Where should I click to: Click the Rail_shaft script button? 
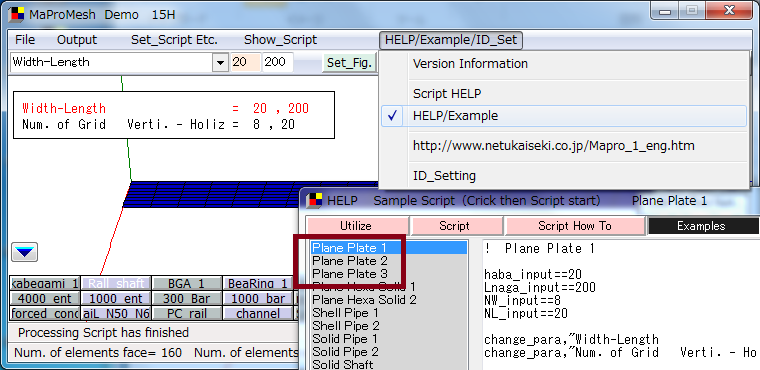116,283
